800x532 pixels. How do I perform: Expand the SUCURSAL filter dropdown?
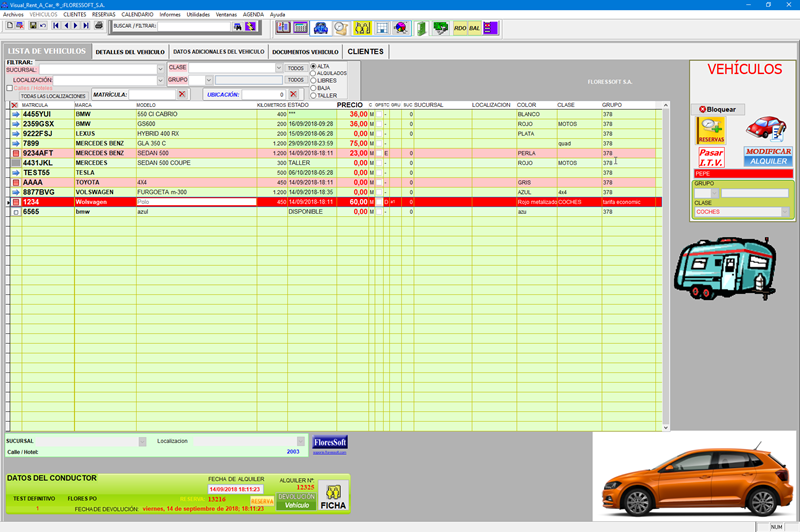[x=160, y=69]
